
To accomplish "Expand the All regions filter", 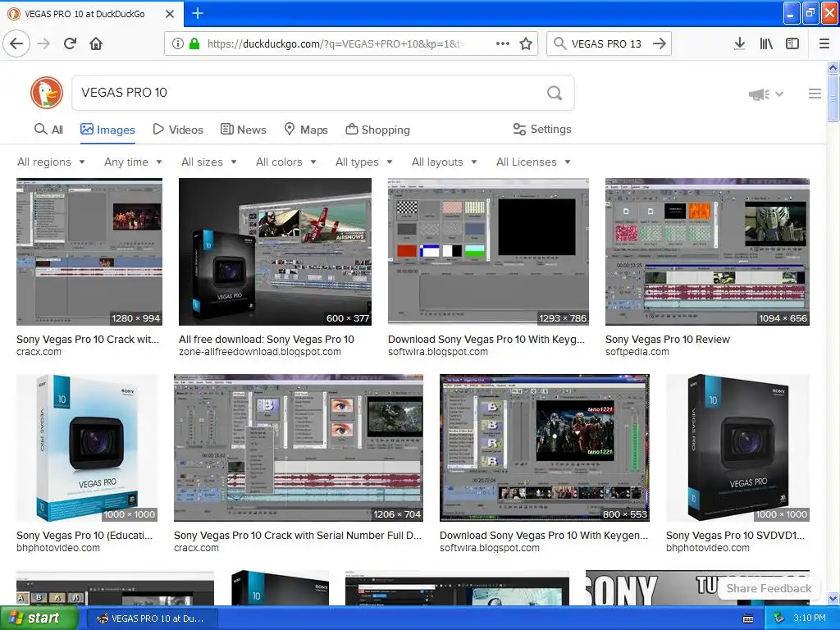I will coord(51,162).
